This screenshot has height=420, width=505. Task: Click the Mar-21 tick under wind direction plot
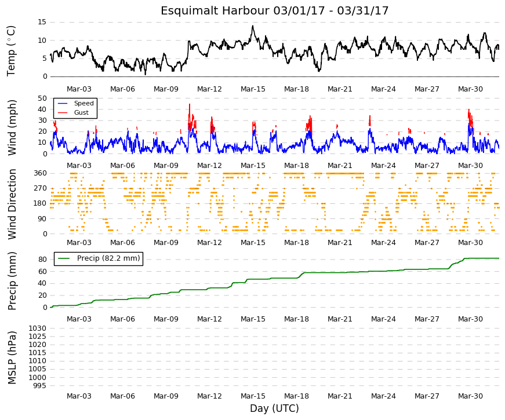(340, 243)
